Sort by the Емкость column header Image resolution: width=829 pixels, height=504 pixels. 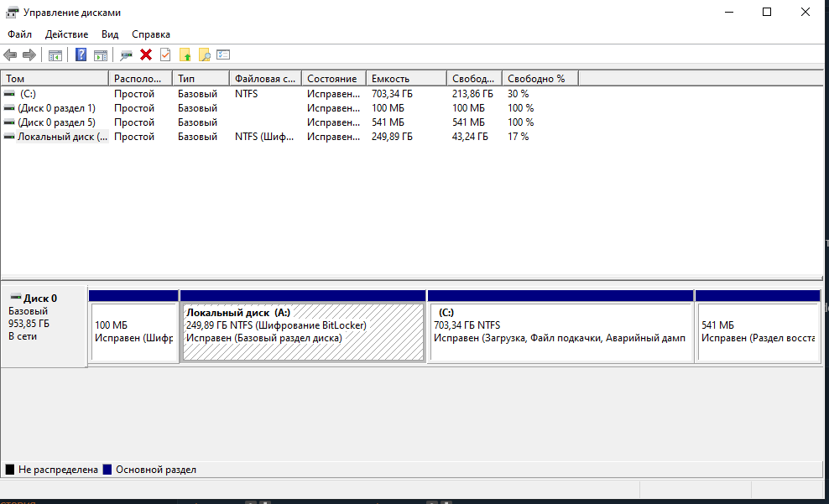point(407,79)
